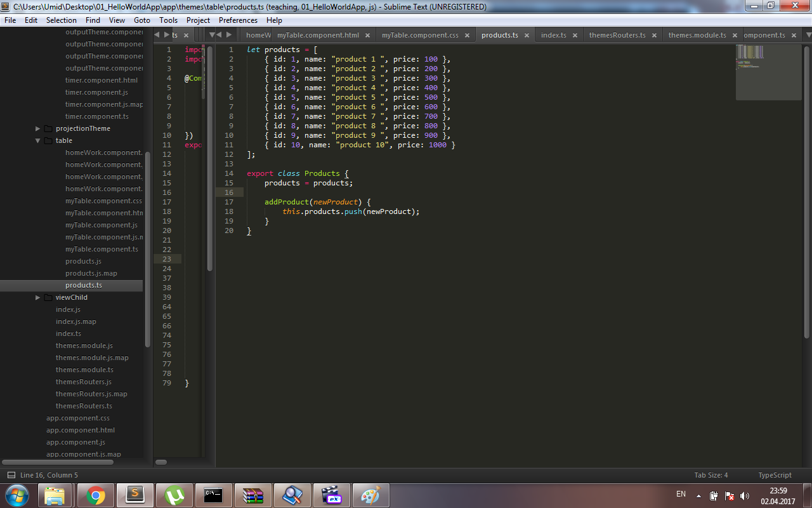This screenshot has height=508, width=812.
Task: Open the Goto menu
Action: (x=142, y=20)
